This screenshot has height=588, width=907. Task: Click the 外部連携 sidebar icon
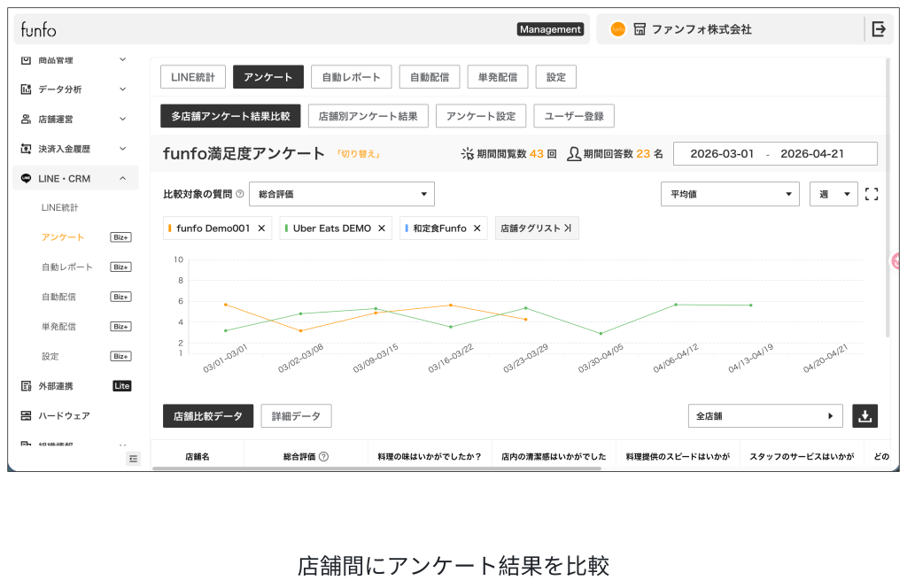pyautogui.click(x=26, y=386)
